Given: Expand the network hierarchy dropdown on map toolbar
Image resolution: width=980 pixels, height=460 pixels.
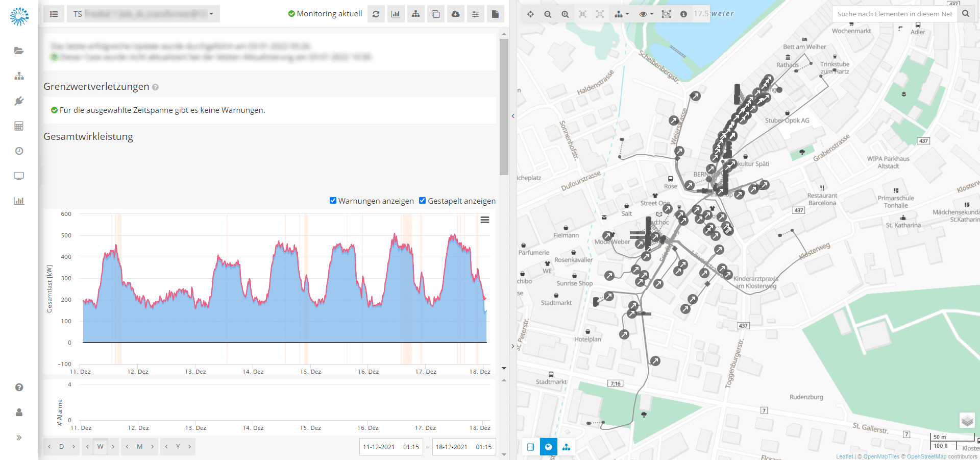Looking at the screenshot, I should pos(621,14).
